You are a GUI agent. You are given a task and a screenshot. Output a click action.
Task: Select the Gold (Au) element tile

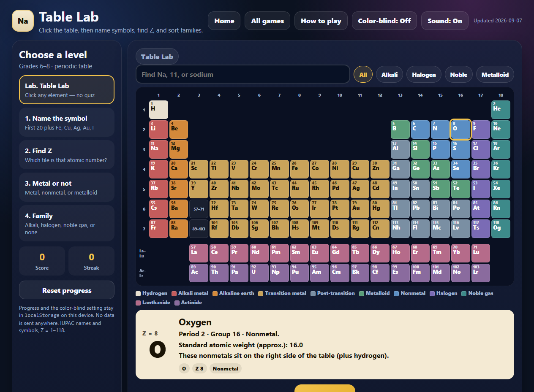coord(360,209)
